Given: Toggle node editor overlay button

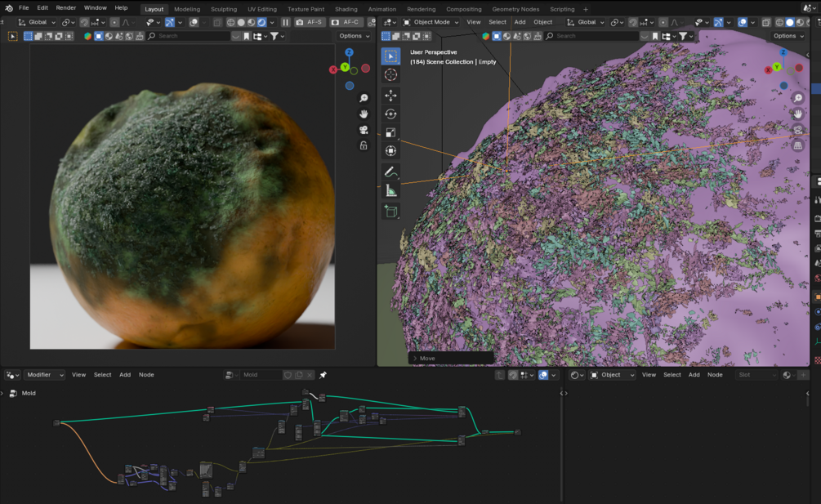Looking at the screenshot, I should tap(543, 375).
